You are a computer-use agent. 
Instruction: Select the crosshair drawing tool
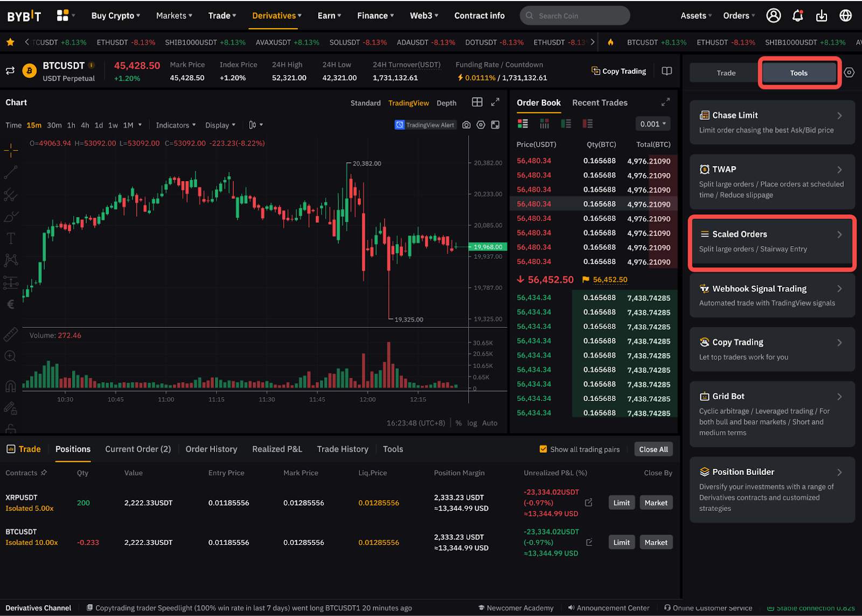tap(11, 150)
